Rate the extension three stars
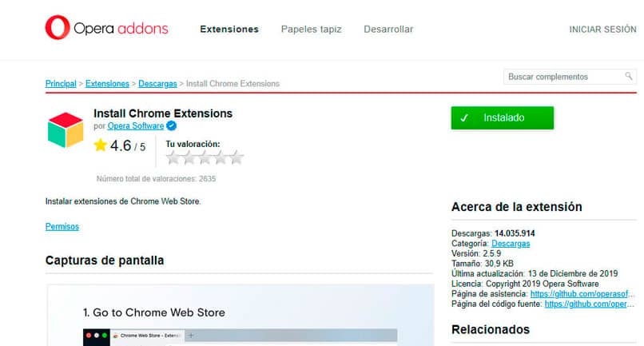This screenshot has height=346, width=644. coord(205,157)
